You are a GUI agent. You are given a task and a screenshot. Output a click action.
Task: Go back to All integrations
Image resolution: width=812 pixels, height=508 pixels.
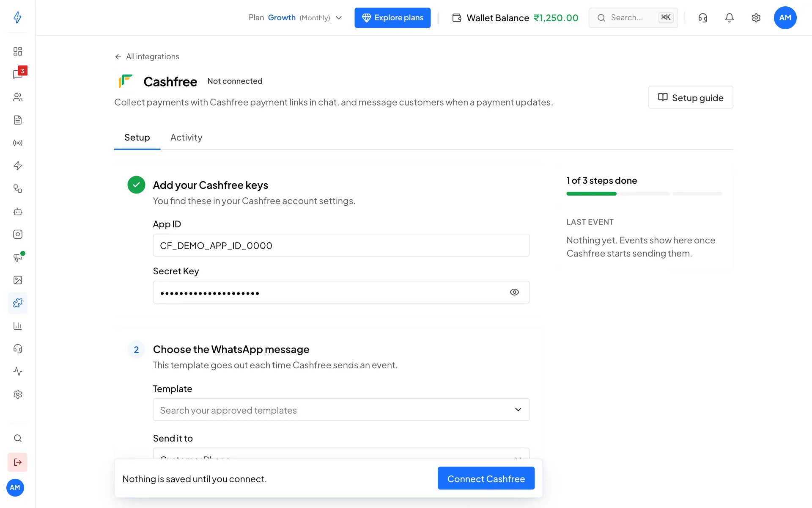pos(147,57)
